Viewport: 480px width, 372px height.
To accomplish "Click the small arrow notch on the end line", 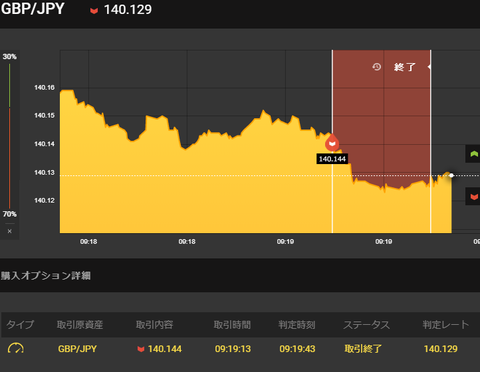I will 429,67.
